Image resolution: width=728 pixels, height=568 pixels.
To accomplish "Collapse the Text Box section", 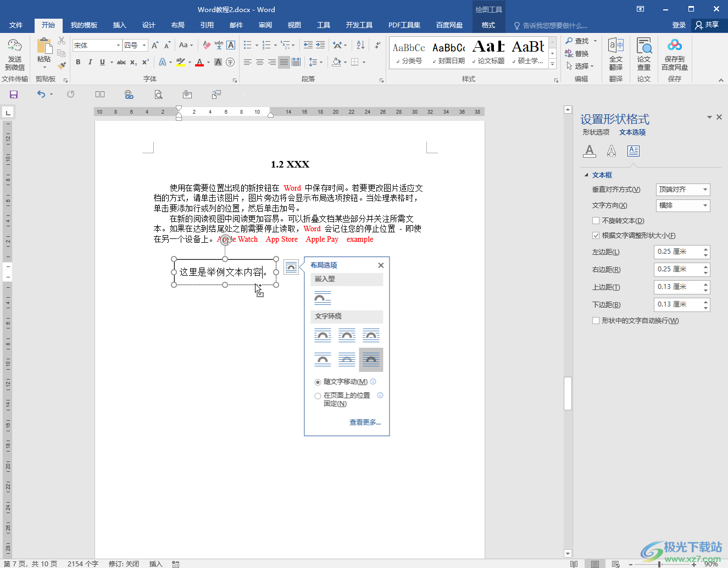I will (x=586, y=175).
